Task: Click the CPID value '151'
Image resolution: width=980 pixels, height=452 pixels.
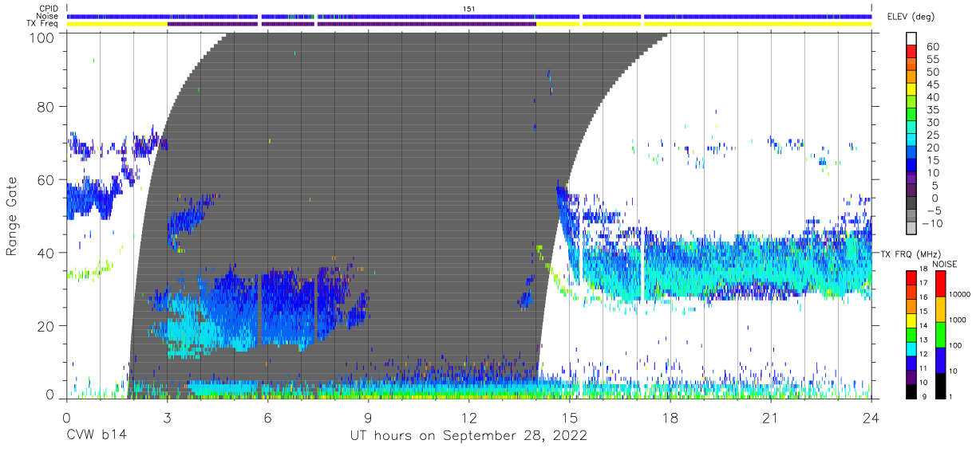Action: tap(469, 8)
